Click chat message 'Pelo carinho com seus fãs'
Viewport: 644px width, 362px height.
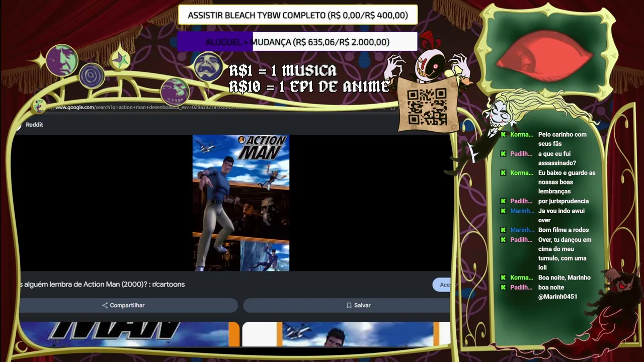point(562,139)
